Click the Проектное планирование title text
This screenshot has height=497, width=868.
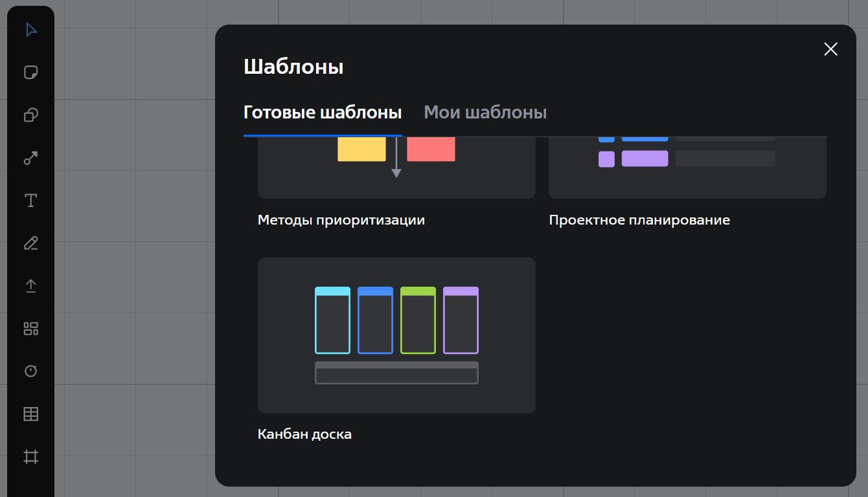639,220
